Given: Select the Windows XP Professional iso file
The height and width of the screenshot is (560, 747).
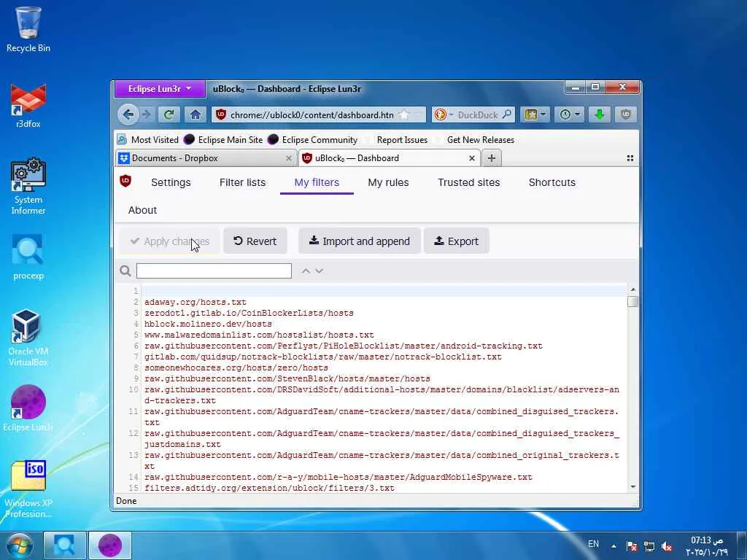Looking at the screenshot, I should click(x=28, y=489).
